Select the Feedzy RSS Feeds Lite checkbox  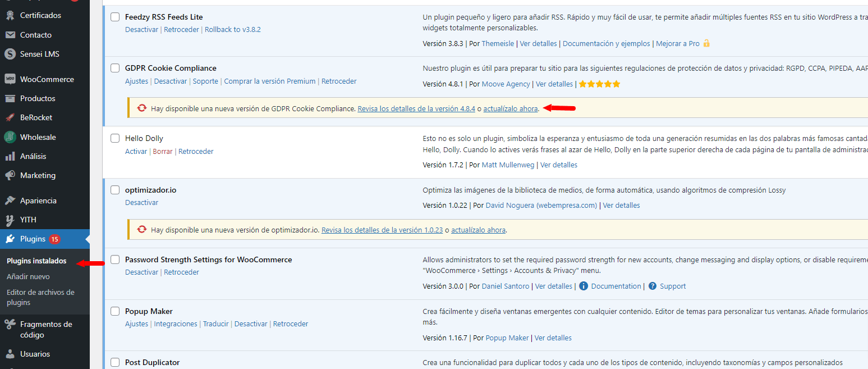click(x=115, y=17)
